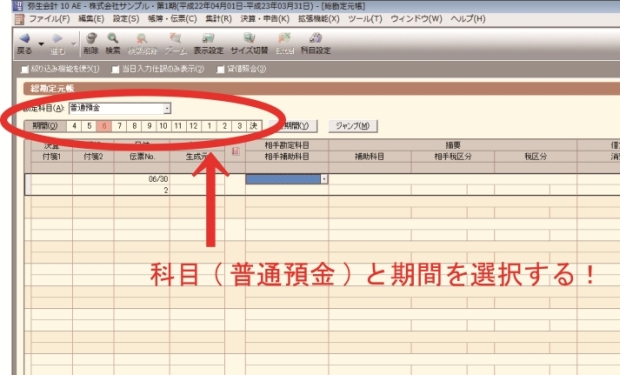The width and height of the screenshot is (620, 375).
Task: Click the 06/30 date cell
Action: coord(142,179)
